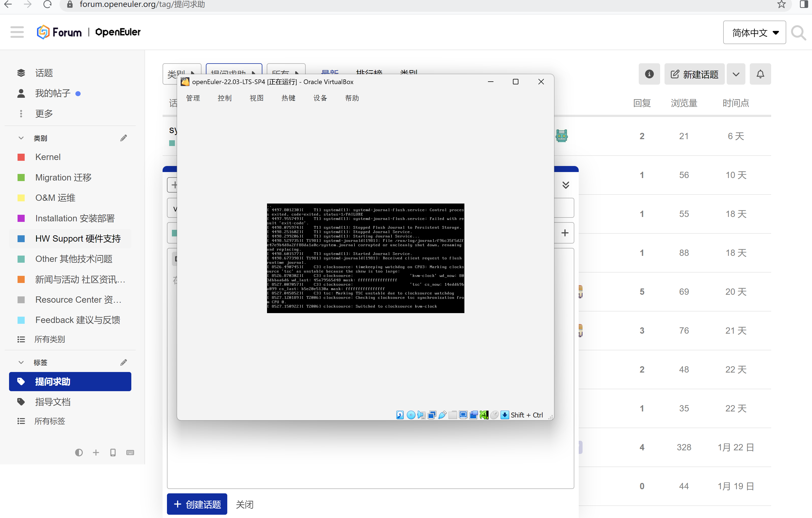This screenshot has height=518, width=812.
Task: Click the optical disc status icon
Action: [x=411, y=415]
